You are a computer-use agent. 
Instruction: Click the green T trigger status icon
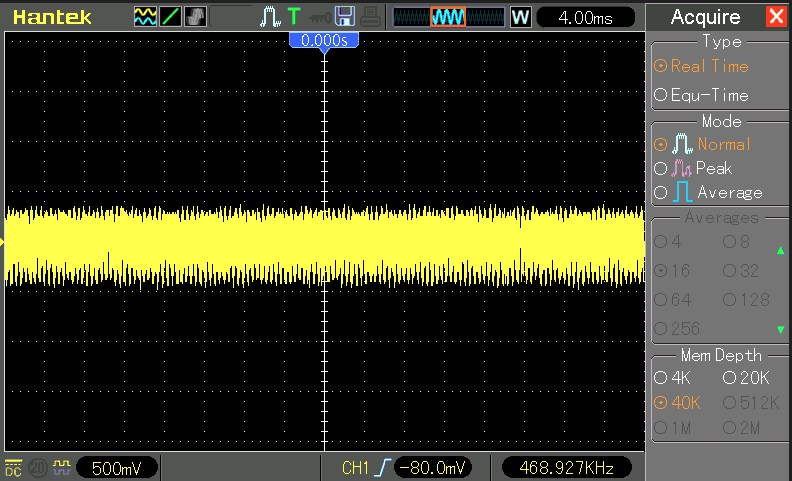(293, 17)
